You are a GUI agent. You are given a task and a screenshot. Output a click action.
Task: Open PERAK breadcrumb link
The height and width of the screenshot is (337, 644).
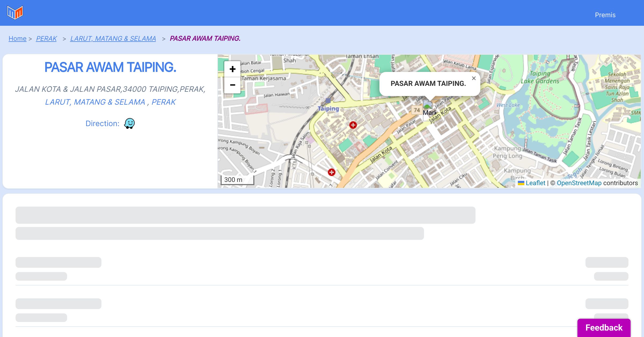46,39
